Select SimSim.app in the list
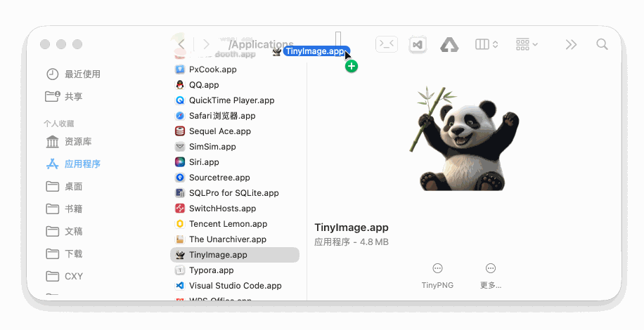The height and width of the screenshot is (330, 644). coord(235,147)
